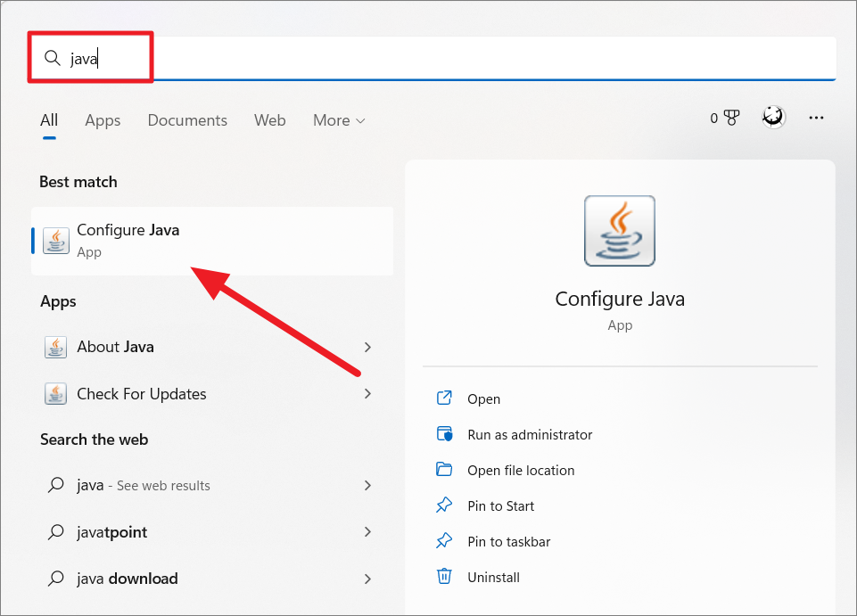Viewport: 857px width, 616px height.
Task: Click the magnifier icon in the search box
Action: click(x=53, y=57)
